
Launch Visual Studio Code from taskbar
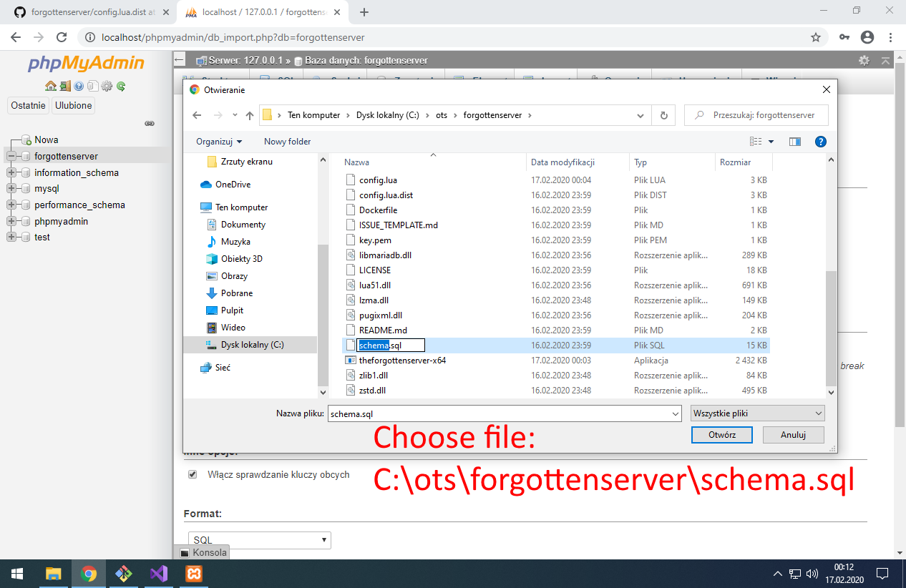157,573
